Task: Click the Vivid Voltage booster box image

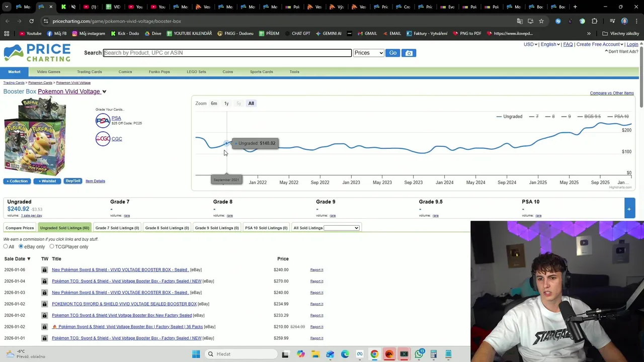Action: (x=35, y=136)
